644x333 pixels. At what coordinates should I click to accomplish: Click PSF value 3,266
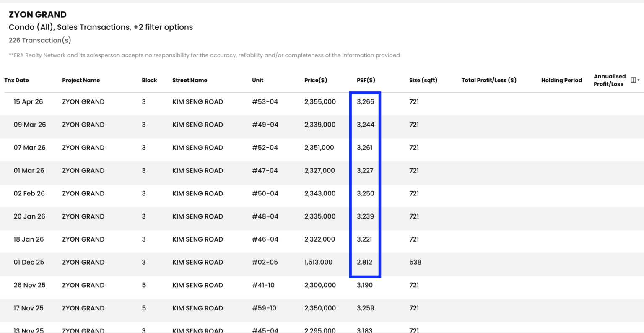point(366,101)
